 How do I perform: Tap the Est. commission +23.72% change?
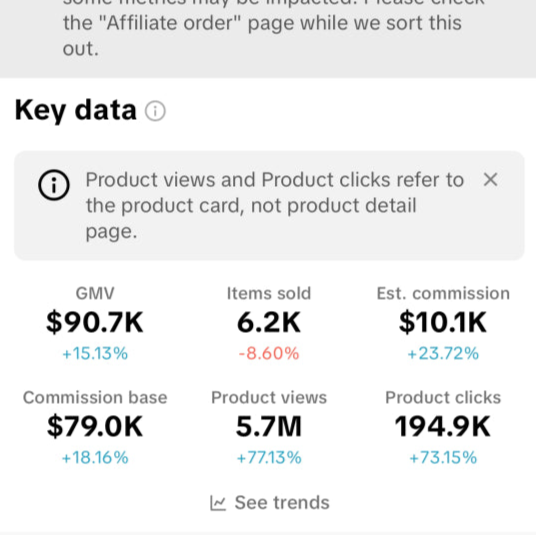(443, 353)
